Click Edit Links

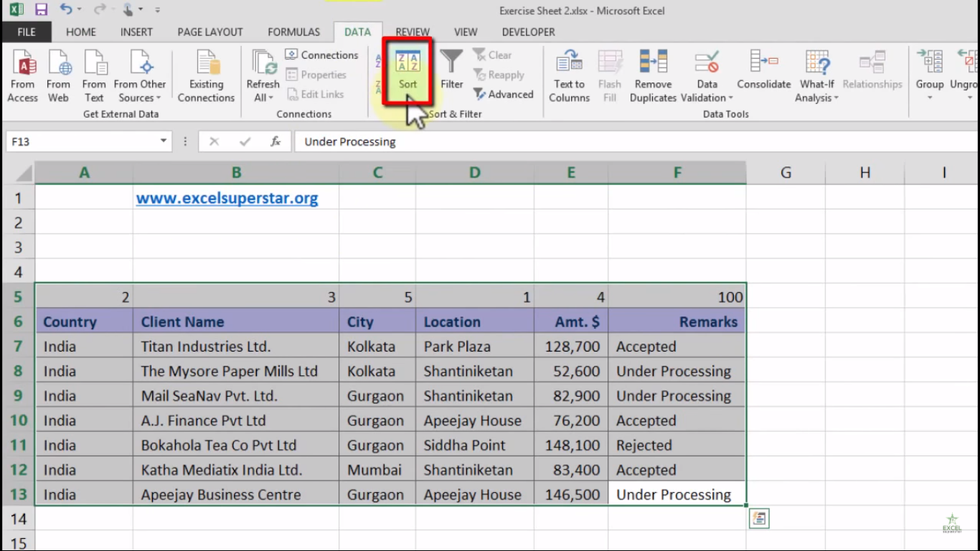point(314,94)
